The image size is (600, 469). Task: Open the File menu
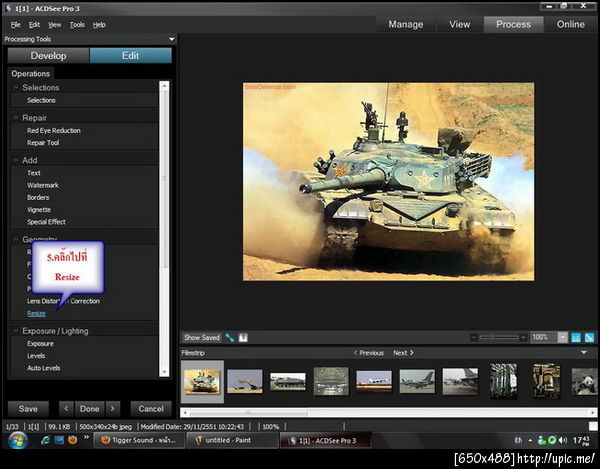[15, 25]
